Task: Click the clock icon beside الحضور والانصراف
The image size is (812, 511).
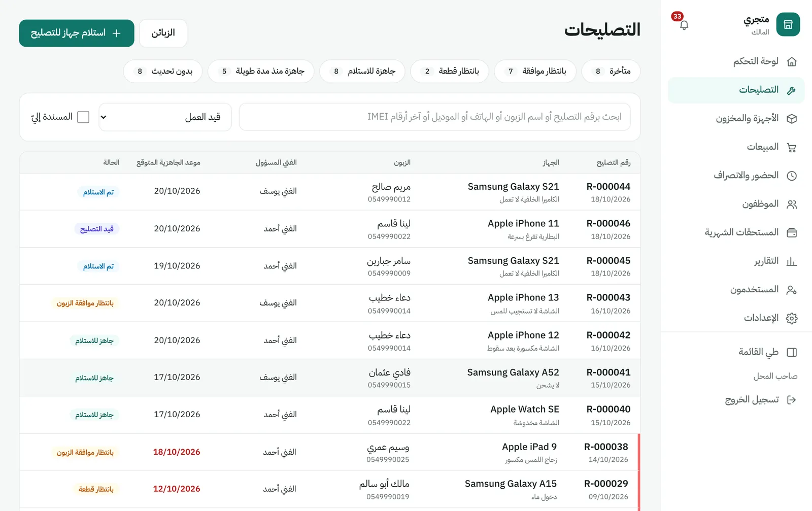Action: [x=791, y=176]
